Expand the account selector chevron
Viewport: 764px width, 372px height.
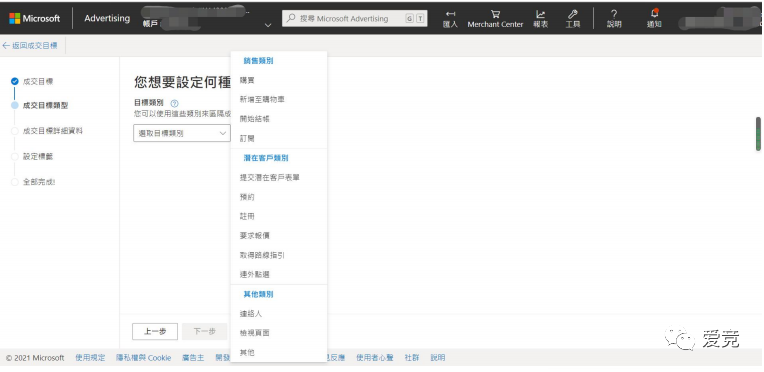(x=268, y=25)
